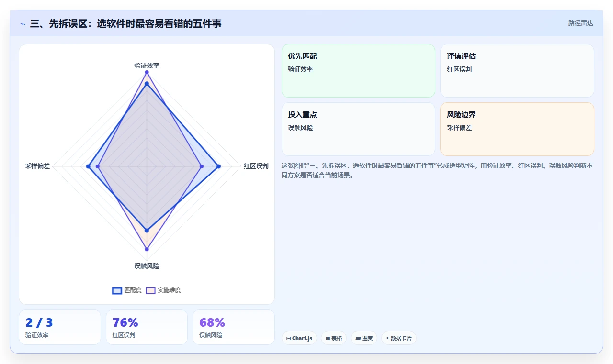Toggle the 匹配度 legend swatch
Screen dimensions: 613x364
(x=117, y=290)
